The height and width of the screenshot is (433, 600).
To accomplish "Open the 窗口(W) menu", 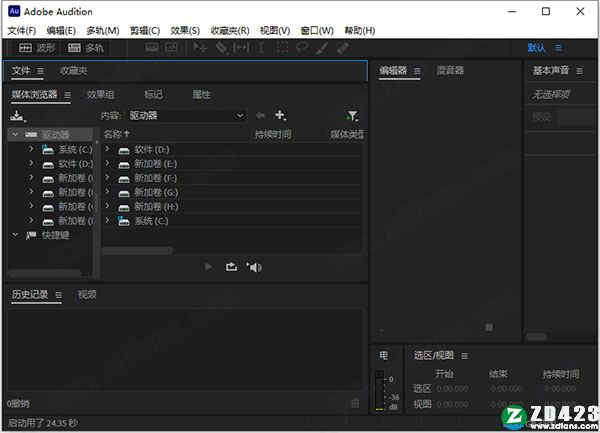I will pos(317,31).
